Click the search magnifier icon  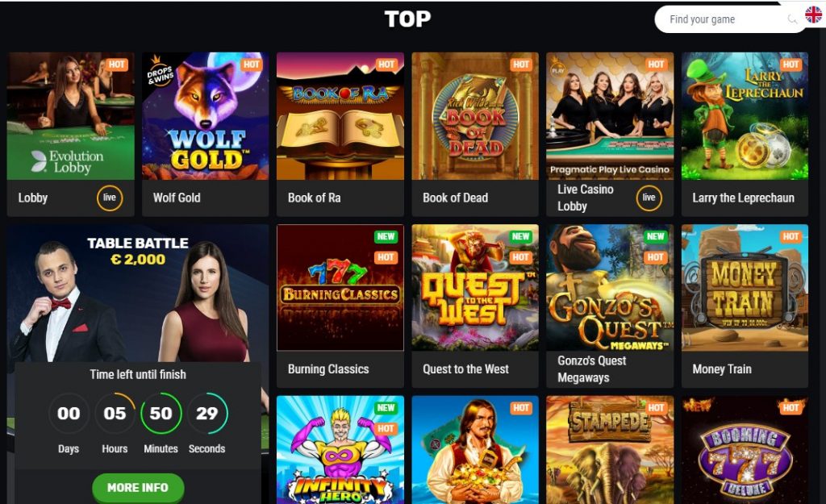[792, 19]
